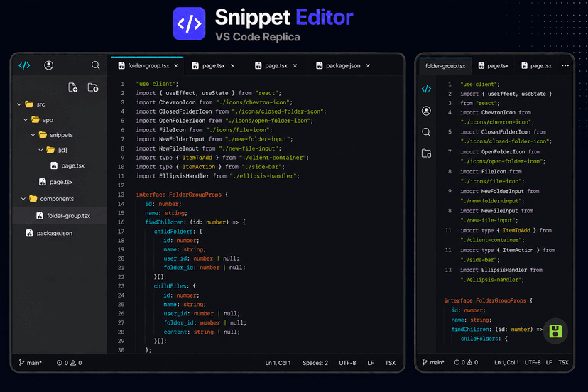Open package.json in file tree
The image size is (588, 392).
coord(49,234)
